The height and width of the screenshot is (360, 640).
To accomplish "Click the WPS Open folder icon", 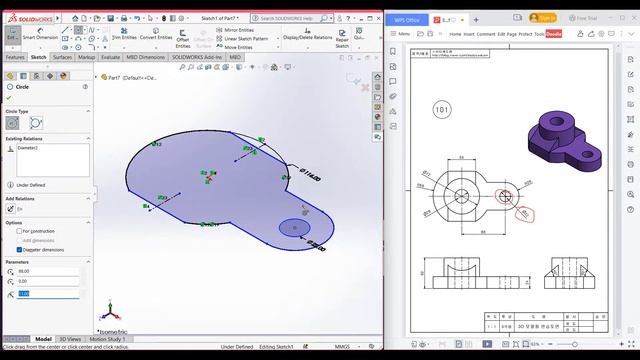I will tap(420, 34).
